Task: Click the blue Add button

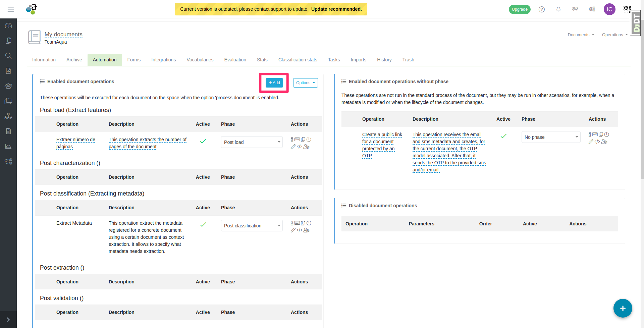Action: coord(274,83)
